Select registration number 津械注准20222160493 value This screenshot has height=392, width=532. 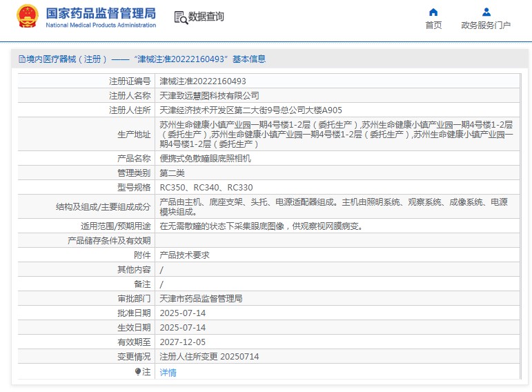click(x=203, y=81)
